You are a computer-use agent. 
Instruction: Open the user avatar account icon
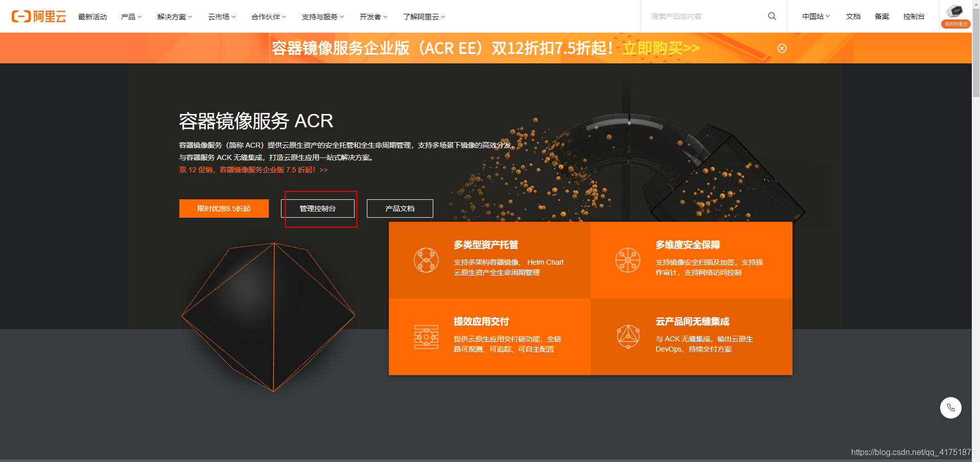[x=955, y=11]
